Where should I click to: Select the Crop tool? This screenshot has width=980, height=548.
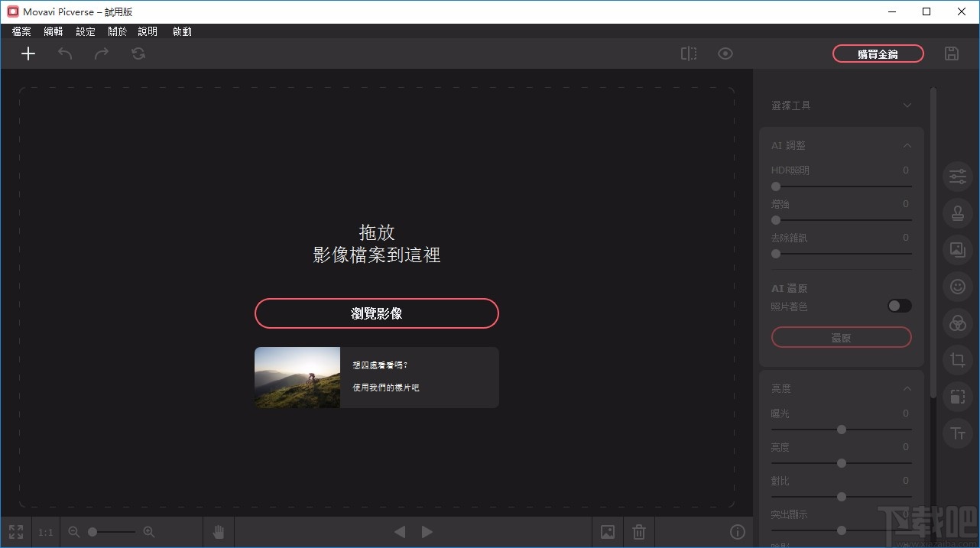[x=957, y=360]
